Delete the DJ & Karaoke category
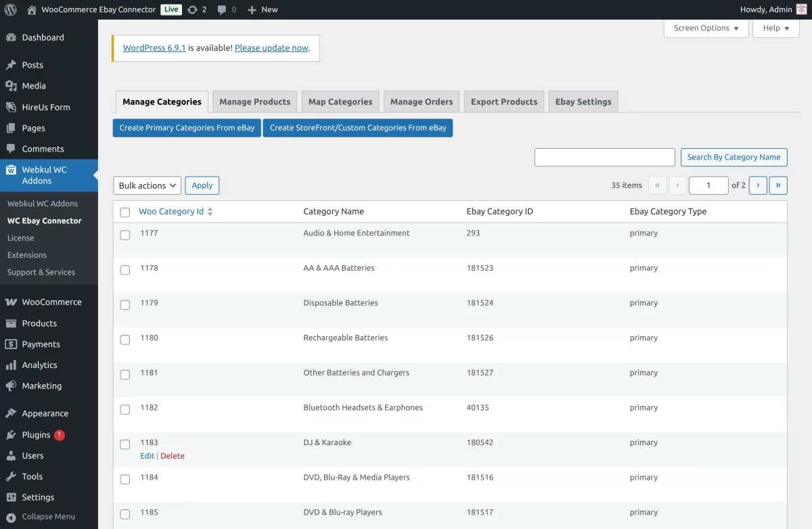The height and width of the screenshot is (529, 812). (x=173, y=456)
